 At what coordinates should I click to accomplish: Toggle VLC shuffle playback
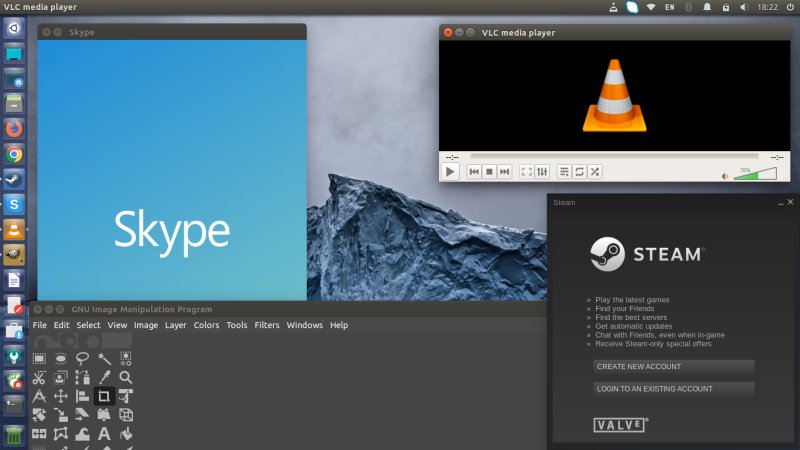click(x=595, y=172)
